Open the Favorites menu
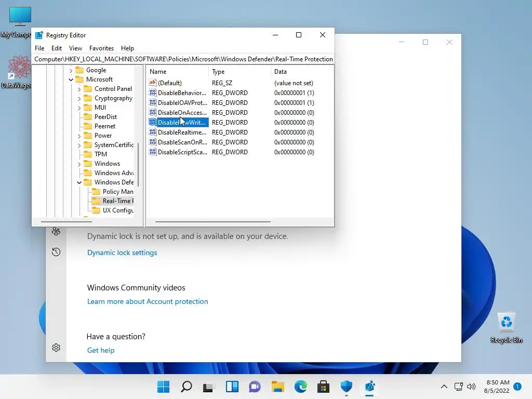The height and width of the screenshot is (399, 532). click(101, 48)
